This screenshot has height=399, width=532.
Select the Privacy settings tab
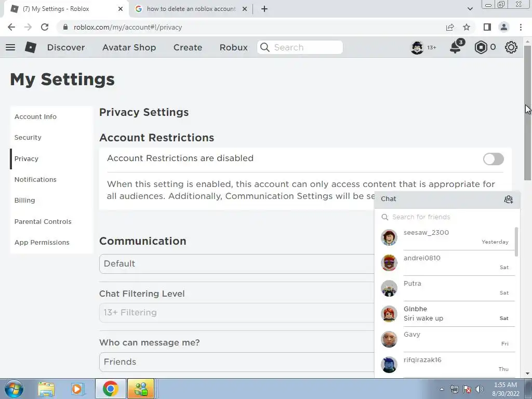coord(51,159)
